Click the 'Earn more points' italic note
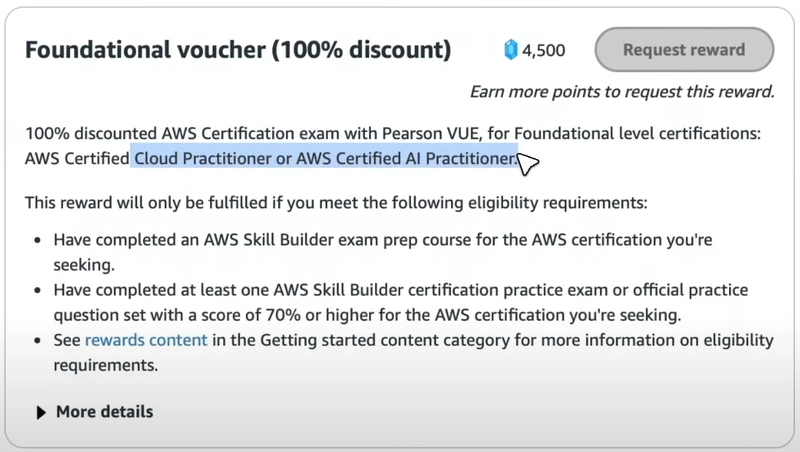Viewport: 800px width, 452px height. coord(622,92)
